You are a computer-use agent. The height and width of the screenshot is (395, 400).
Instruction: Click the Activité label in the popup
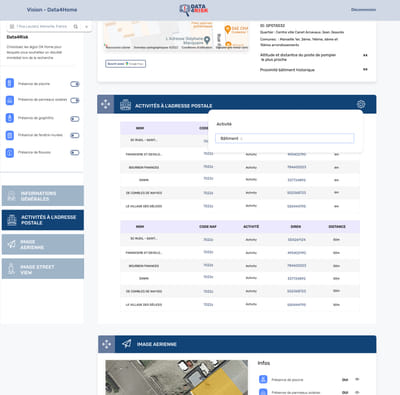224,124
